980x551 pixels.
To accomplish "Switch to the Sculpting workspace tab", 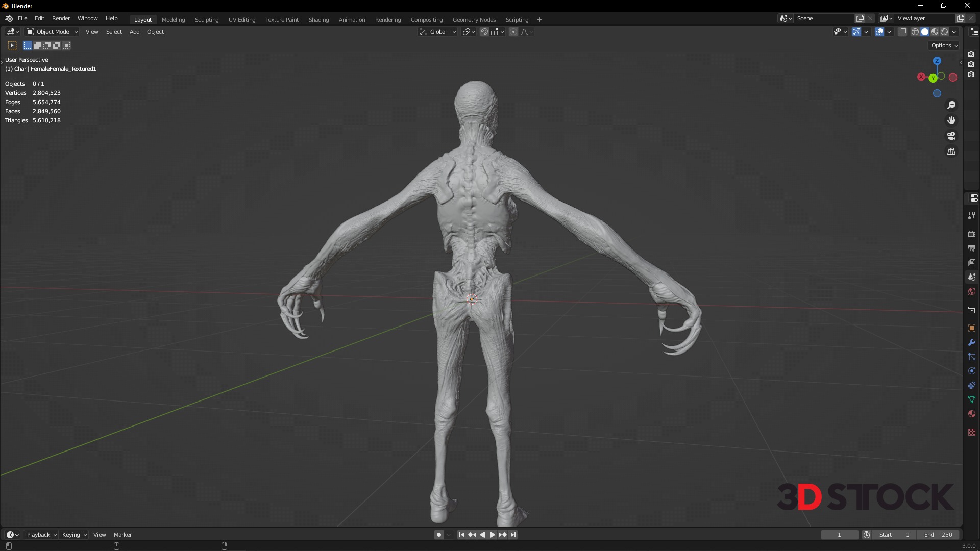I will 207,20.
